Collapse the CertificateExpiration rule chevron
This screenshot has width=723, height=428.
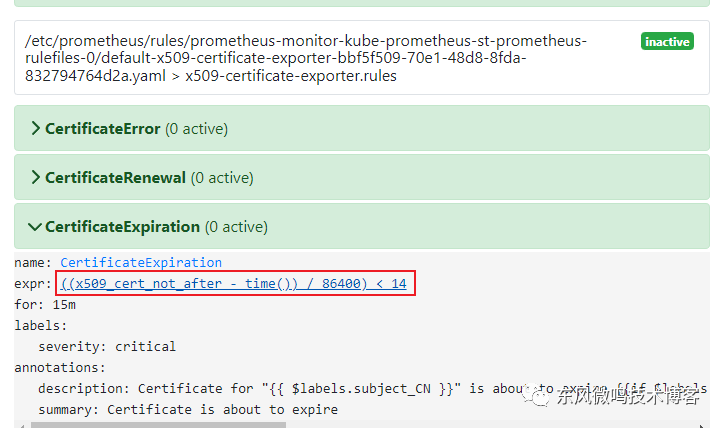click(35, 226)
